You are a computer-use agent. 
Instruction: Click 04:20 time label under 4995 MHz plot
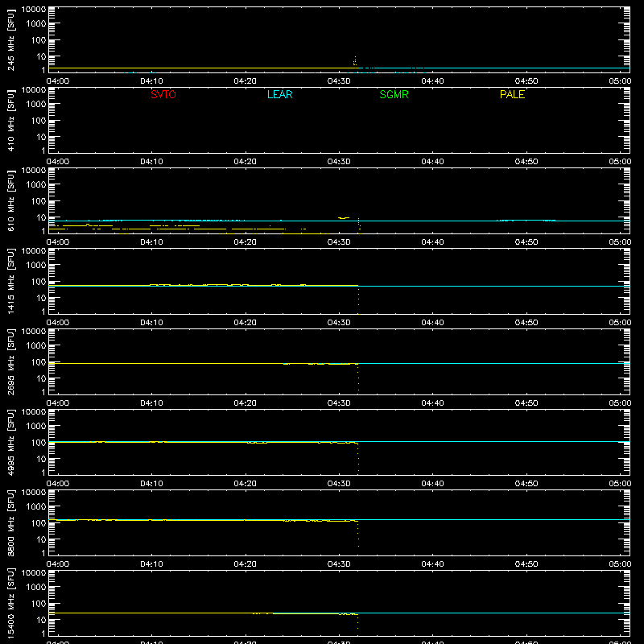tap(246, 484)
